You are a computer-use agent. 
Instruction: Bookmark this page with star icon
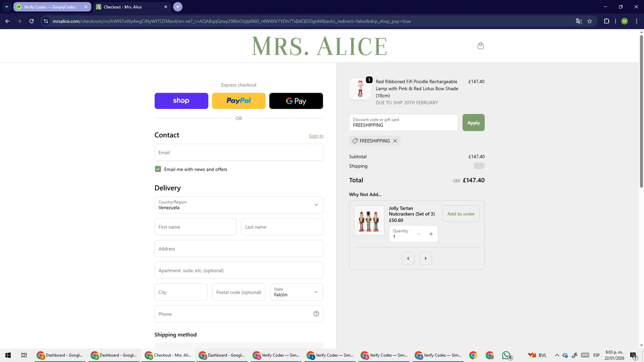pos(590,21)
